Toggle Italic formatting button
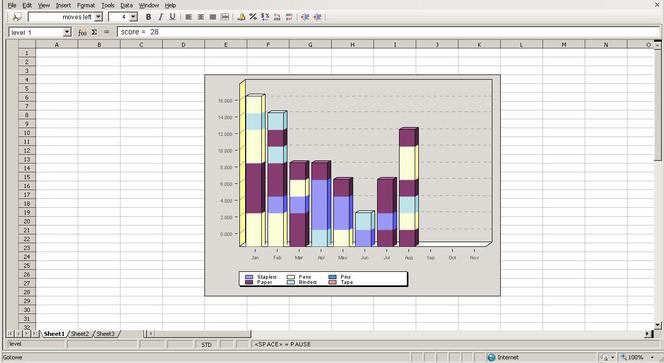 pos(160,17)
